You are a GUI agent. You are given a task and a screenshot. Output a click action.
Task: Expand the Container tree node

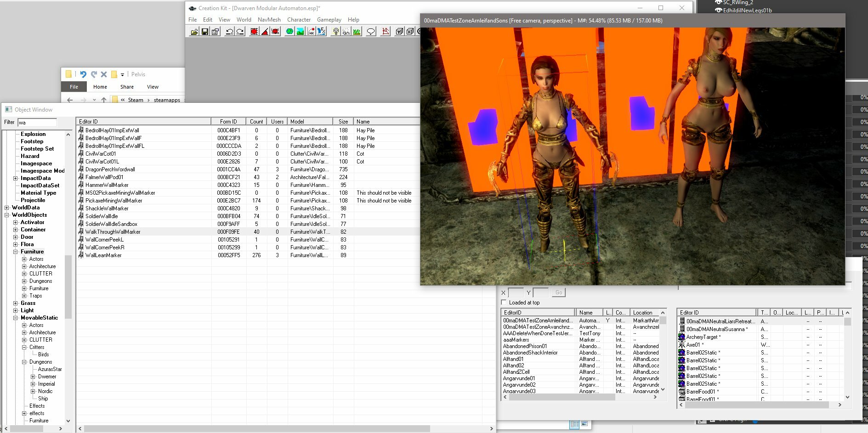point(16,230)
